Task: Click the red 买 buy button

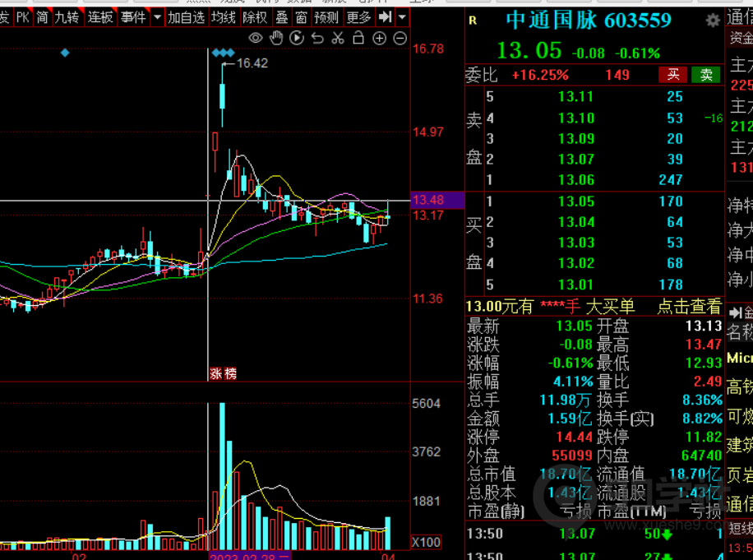Action: click(673, 75)
